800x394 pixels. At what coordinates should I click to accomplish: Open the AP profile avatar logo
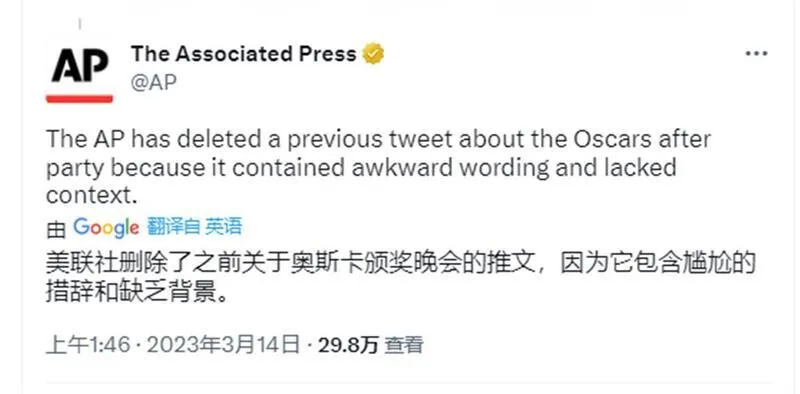point(80,73)
